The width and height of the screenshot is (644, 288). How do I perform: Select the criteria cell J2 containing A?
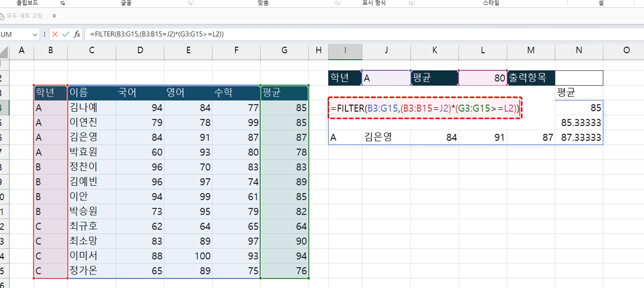click(386, 78)
